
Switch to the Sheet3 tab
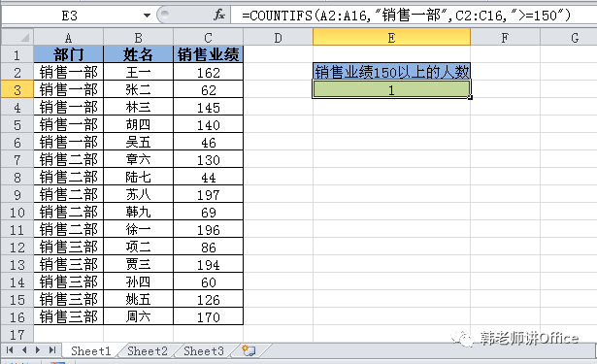tap(204, 350)
